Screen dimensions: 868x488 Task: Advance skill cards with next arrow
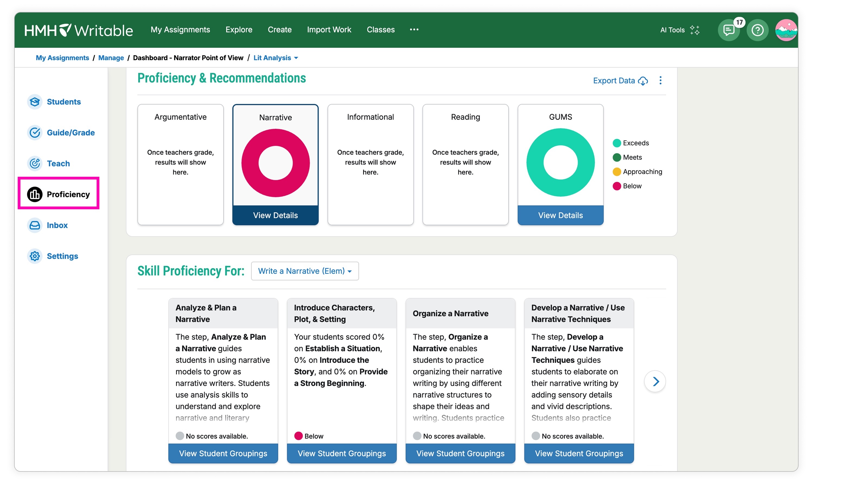(x=655, y=381)
